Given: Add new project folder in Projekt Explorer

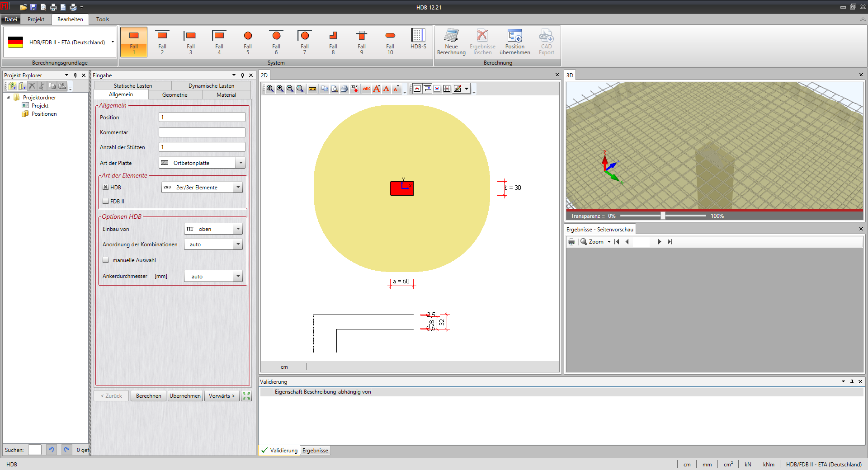Looking at the screenshot, I should point(12,86).
